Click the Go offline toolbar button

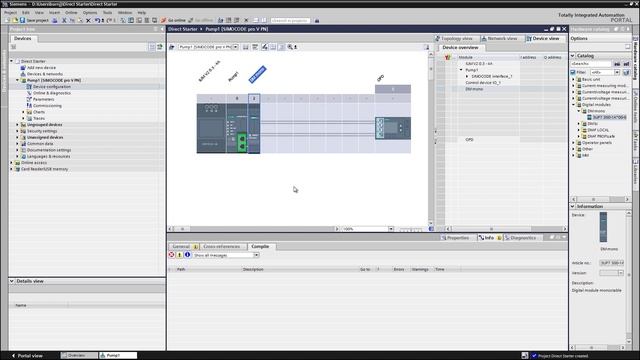(200, 20)
